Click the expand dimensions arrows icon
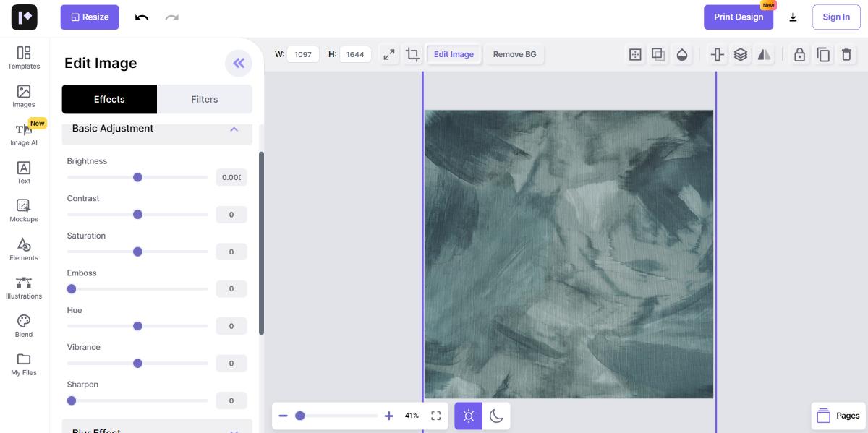The height and width of the screenshot is (433, 868). tap(389, 54)
